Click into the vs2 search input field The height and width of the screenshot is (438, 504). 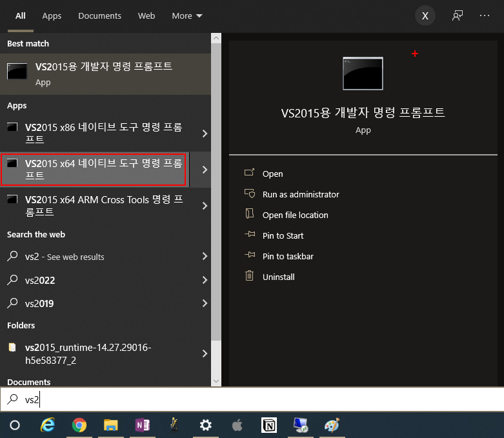pos(252,399)
